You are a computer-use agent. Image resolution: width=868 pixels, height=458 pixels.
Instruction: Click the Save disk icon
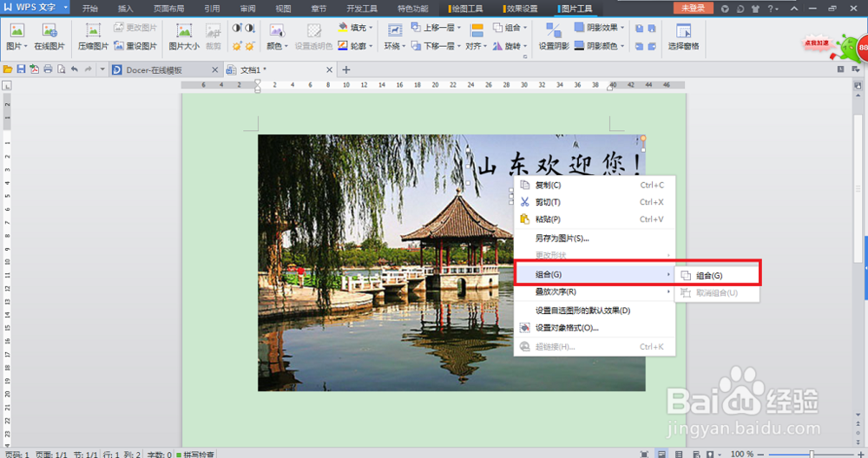pos(21,69)
